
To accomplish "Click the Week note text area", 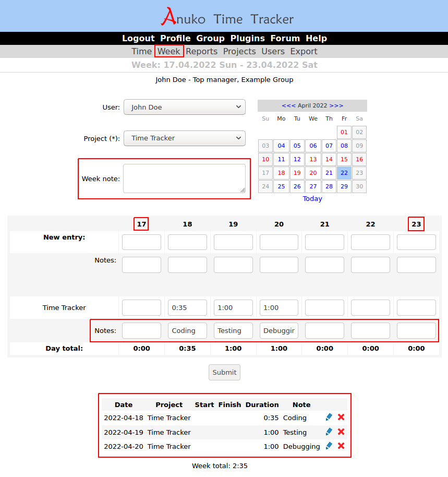I will tap(184, 178).
